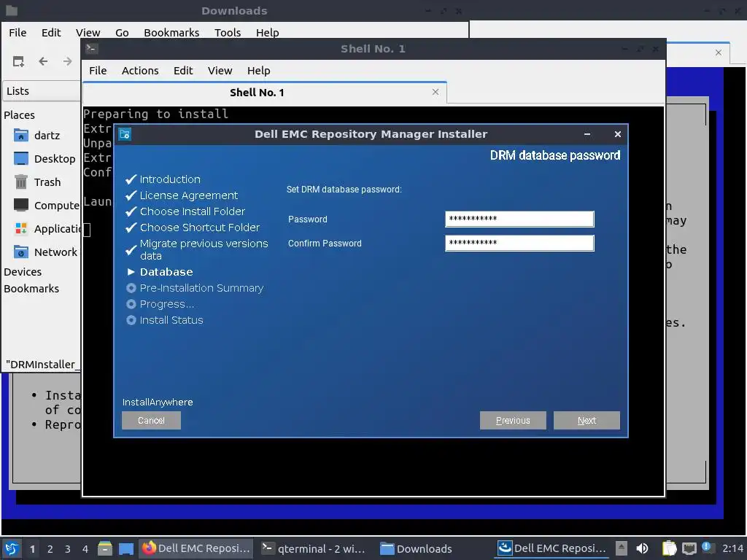The width and height of the screenshot is (747, 560).
Task: Select the Choose Install Folder step
Action: tap(192, 211)
